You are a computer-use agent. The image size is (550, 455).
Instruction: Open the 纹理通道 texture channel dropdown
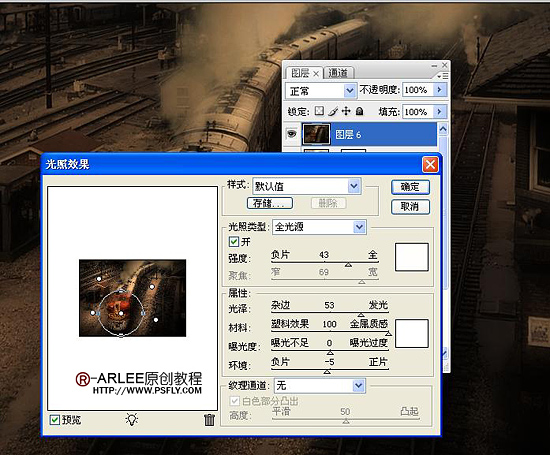(358, 386)
